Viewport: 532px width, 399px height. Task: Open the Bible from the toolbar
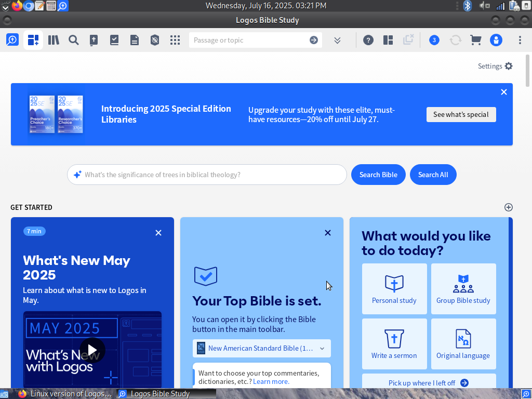(x=94, y=40)
